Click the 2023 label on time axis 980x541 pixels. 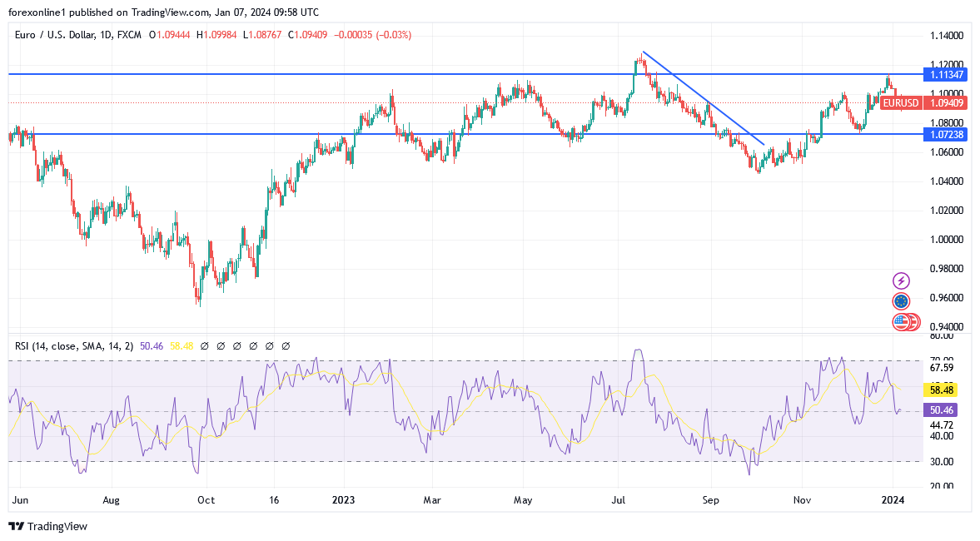tap(343, 500)
